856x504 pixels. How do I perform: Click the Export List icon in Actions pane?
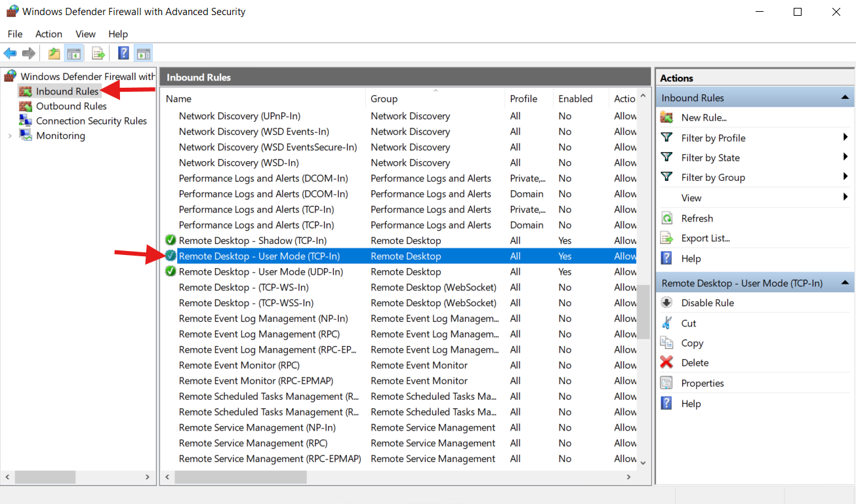(666, 238)
